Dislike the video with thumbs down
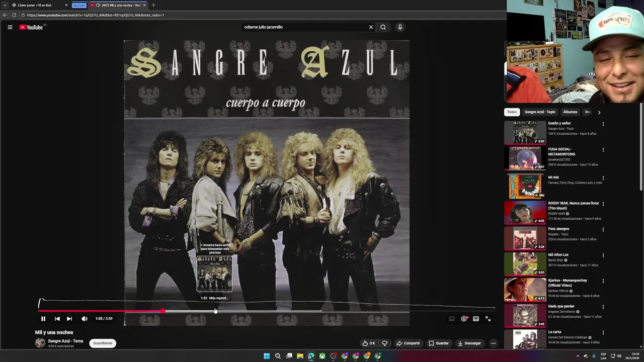The height and width of the screenshot is (362, 644). coord(385,343)
